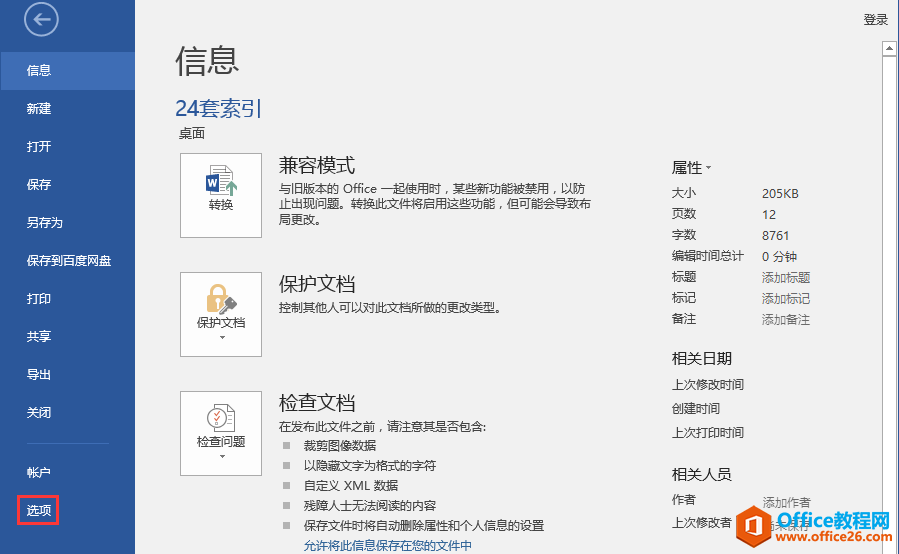Choose 另存为 from the sidebar
Image resolution: width=899 pixels, height=554 pixels.
45,223
